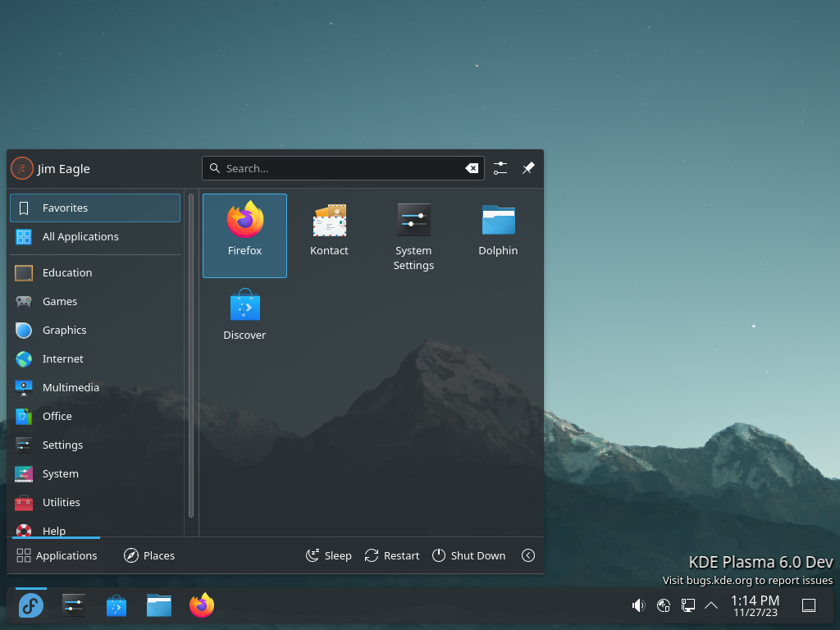840x630 pixels.
Task: Switch to the Places tab
Action: click(x=149, y=555)
